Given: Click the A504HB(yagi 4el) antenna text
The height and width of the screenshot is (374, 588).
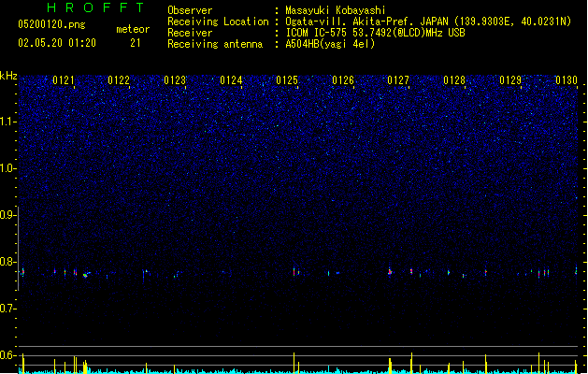Looking at the screenshot, I should [x=330, y=44].
